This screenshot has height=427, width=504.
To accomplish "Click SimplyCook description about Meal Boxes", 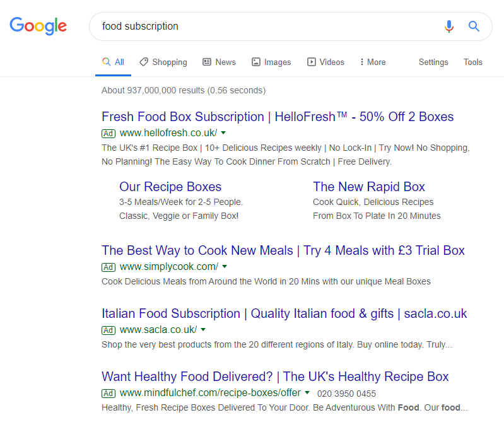I will pyautogui.click(x=266, y=281).
